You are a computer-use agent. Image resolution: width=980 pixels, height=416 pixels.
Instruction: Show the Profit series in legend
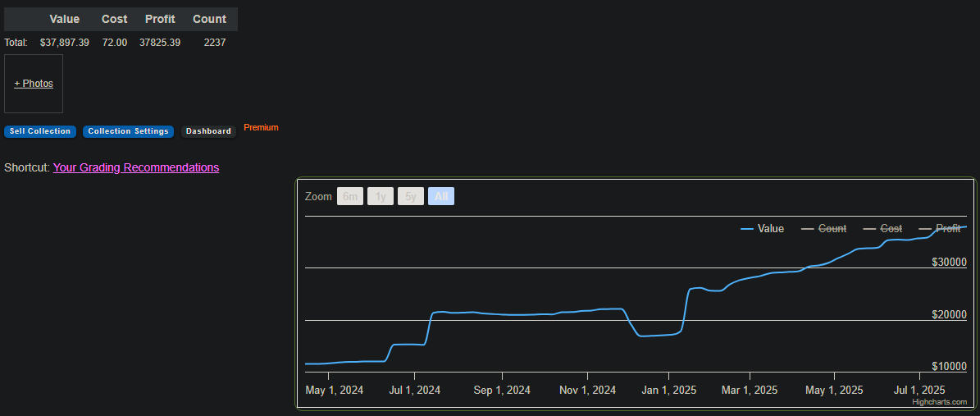point(940,229)
